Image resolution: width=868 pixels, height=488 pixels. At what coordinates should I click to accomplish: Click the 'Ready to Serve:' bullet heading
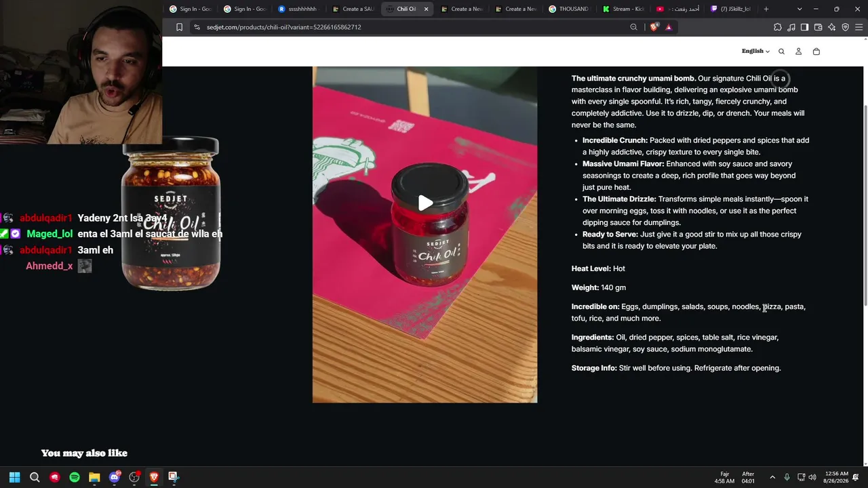click(x=610, y=234)
